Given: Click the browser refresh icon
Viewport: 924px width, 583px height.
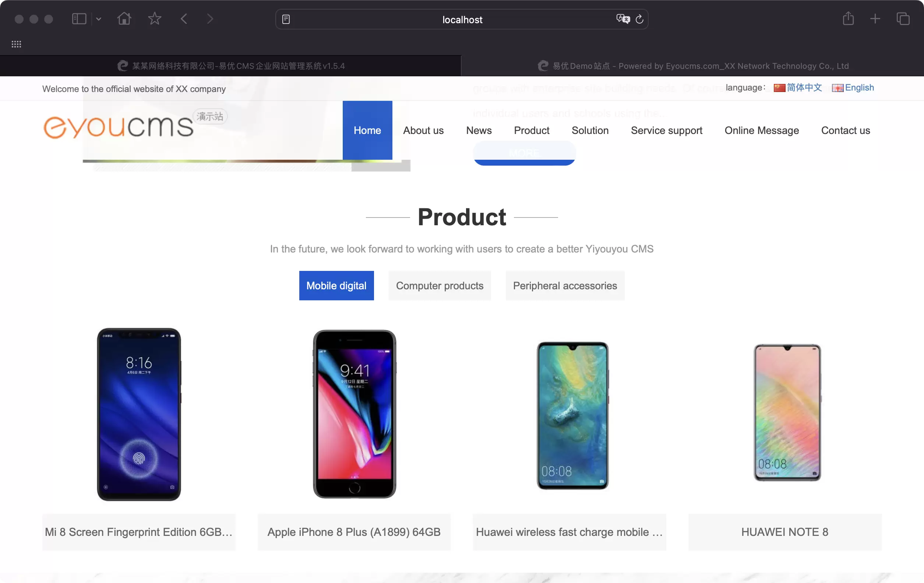Looking at the screenshot, I should [x=639, y=19].
